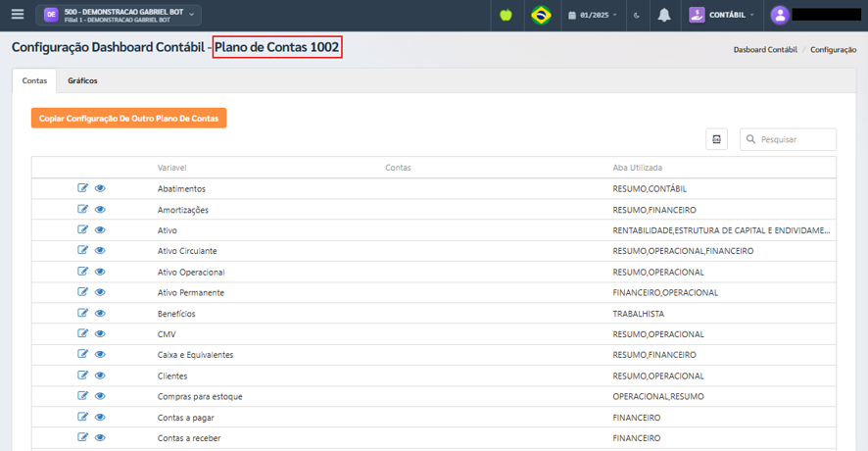
Task: Edit the Clientes row
Action: pos(82,375)
